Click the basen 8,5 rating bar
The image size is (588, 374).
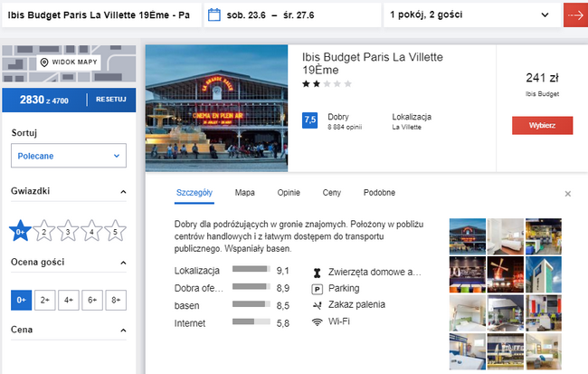(251, 304)
